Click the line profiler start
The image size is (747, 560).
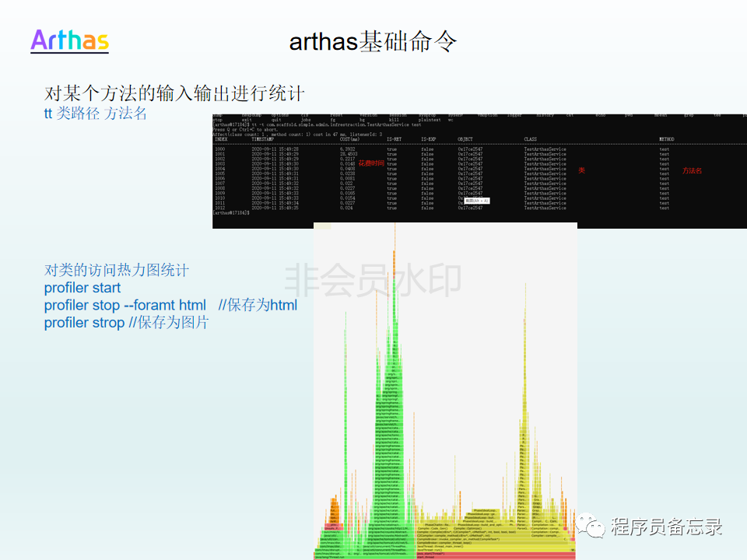(x=82, y=288)
